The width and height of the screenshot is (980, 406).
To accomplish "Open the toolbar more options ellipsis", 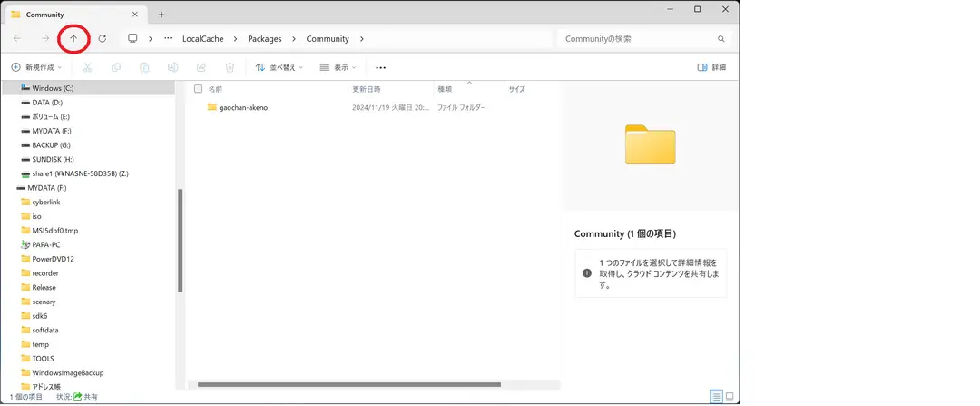I will tap(380, 67).
